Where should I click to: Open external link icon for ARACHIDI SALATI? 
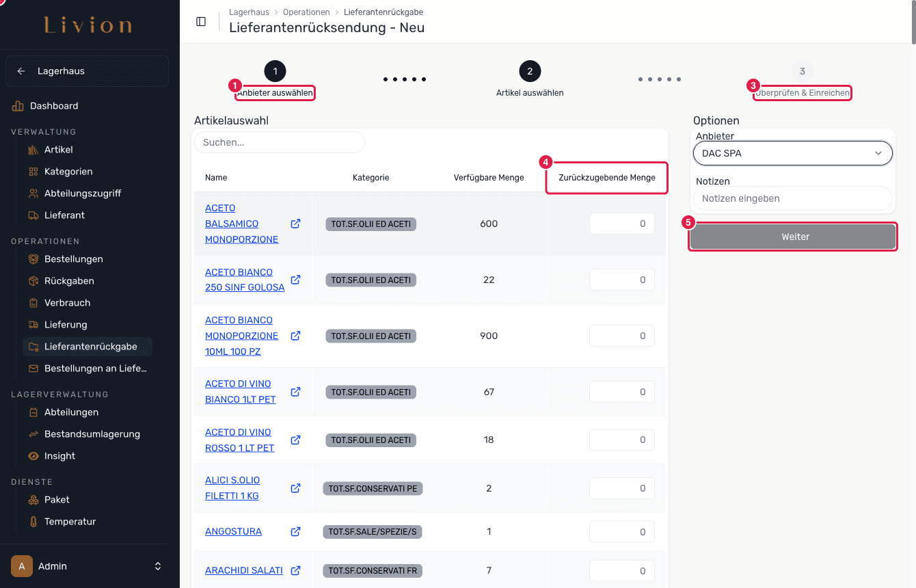pos(296,570)
